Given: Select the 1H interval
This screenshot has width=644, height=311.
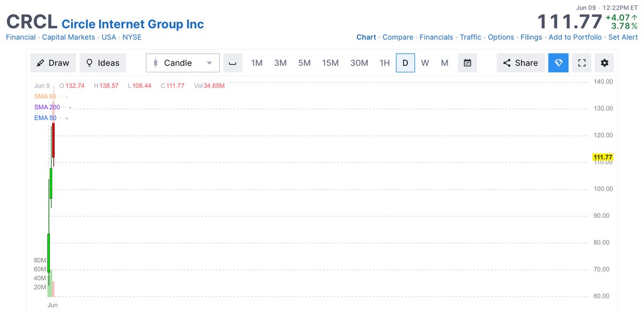Looking at the screenshot, I should click(384, 63).
